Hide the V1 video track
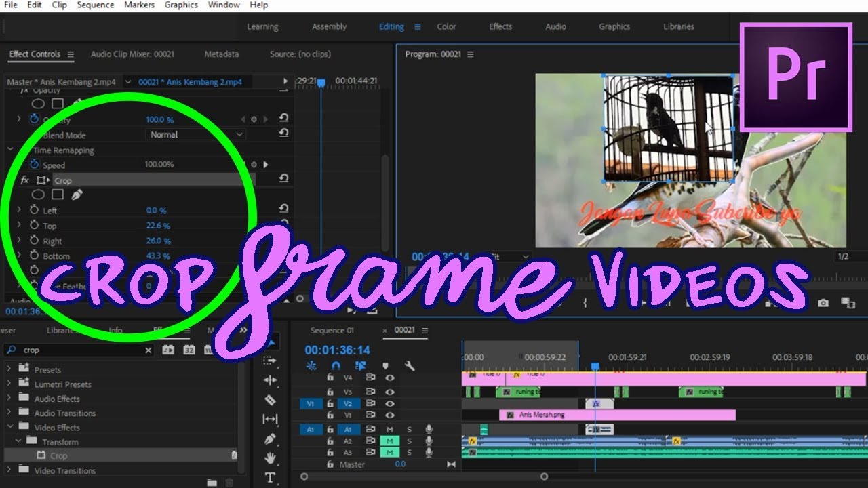Screen dimensions: 868x488 coord(390,415)
